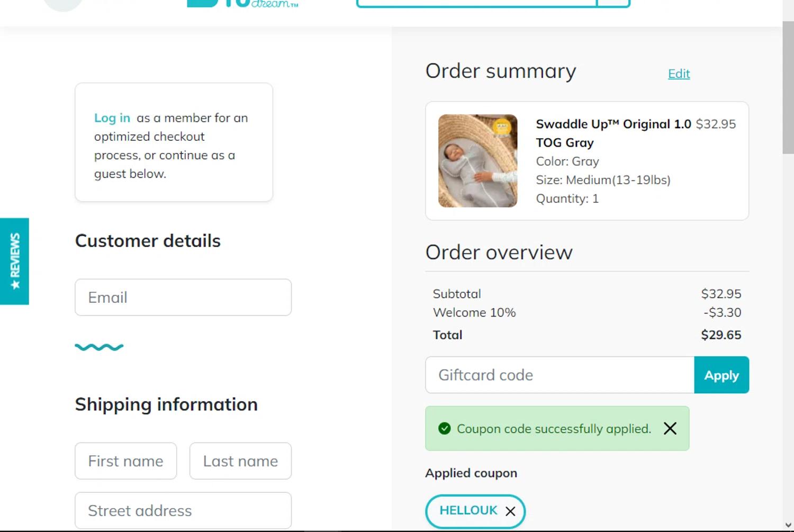This screenshot has width=794, height=532.
Task: Open the Swaddle Up product thumbnail
Action: [477, 161]
